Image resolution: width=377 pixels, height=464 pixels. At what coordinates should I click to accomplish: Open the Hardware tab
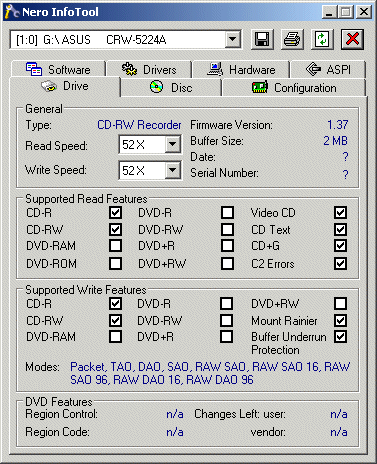pos(241,69)
